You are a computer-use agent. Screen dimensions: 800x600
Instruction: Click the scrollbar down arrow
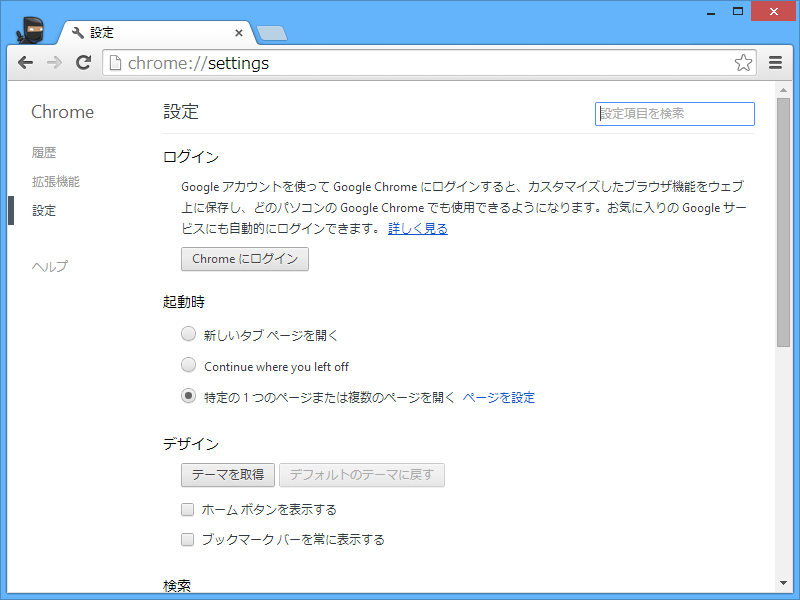click(x=783, y=583)
